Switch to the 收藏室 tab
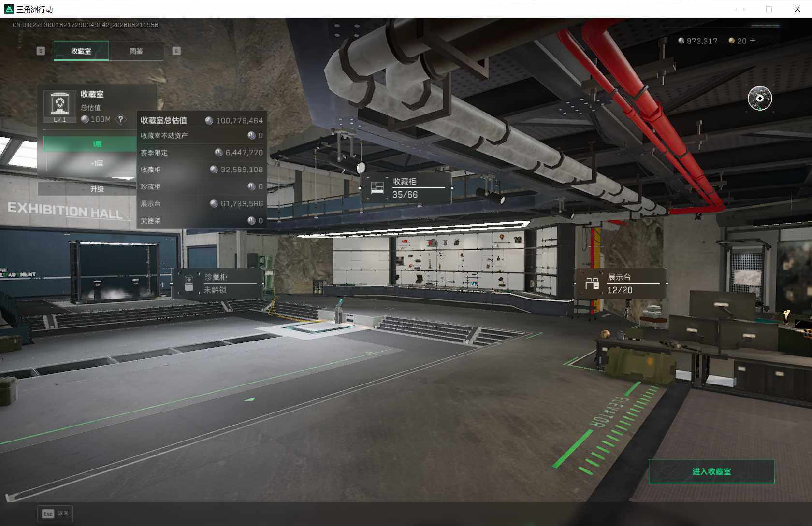812x526 pixels. tap(81, 51)
